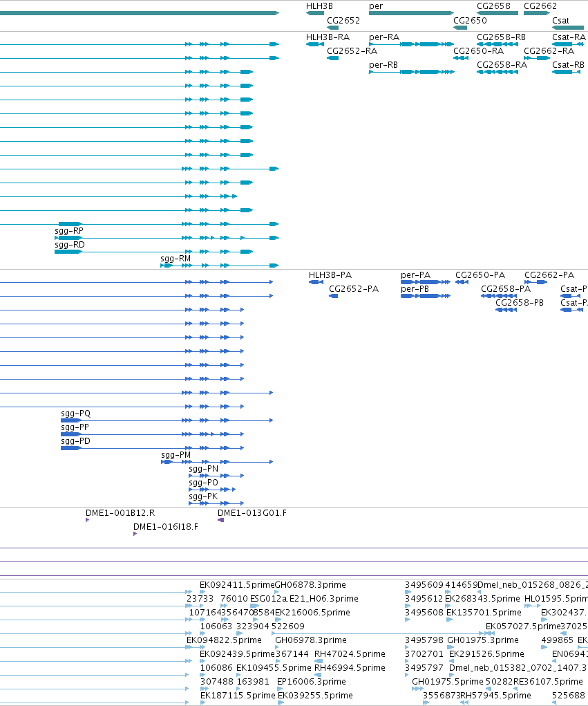Click the 522609 EST label
This screenshot has width=588, height=706.
(288, 626)
